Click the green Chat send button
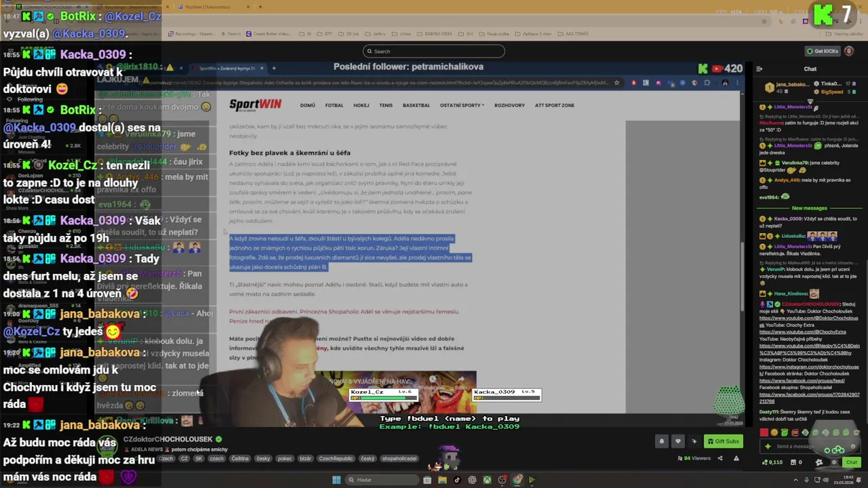The image size is (868, 488). (852, 462)
